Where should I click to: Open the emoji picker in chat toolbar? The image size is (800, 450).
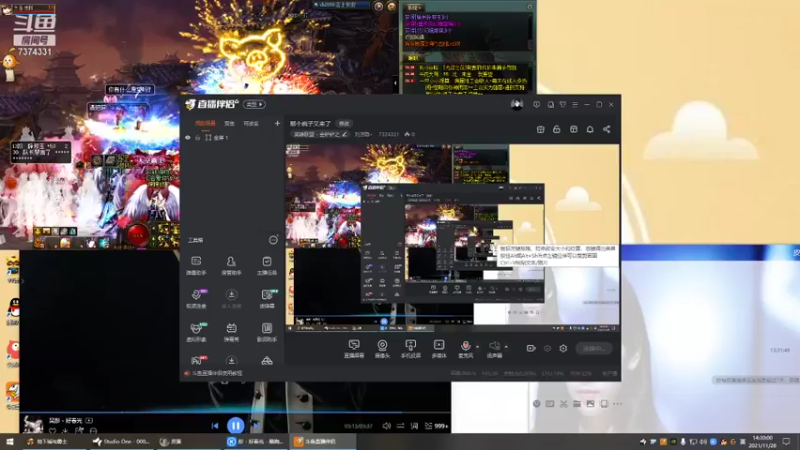coord(536,404)
